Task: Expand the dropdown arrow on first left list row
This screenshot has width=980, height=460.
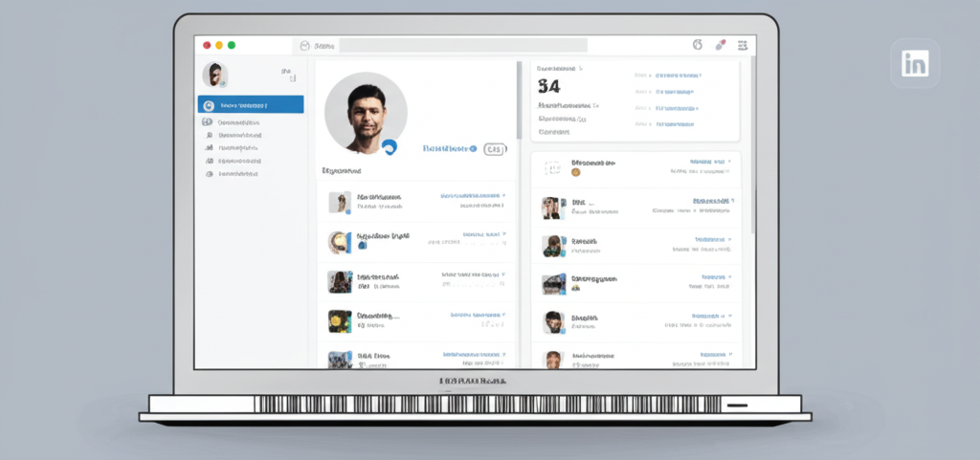Action: point(503,195)
